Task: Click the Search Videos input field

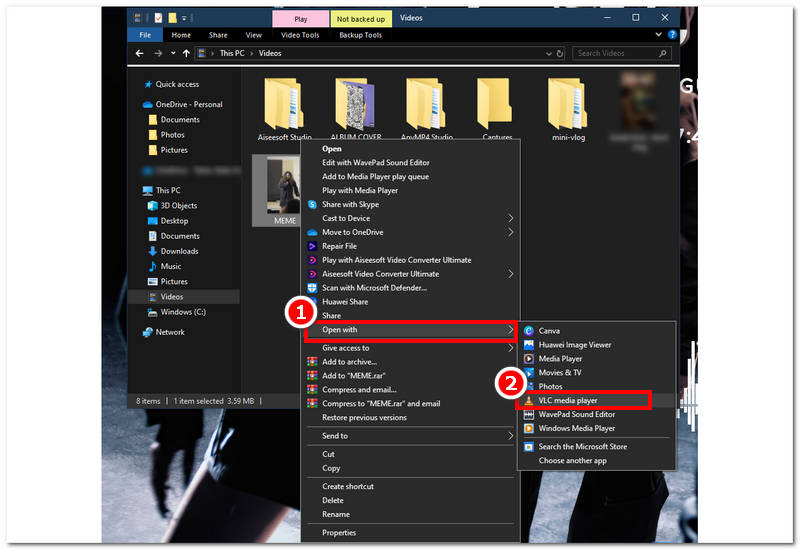Action: pyautogui.click(x=615, y=53)
